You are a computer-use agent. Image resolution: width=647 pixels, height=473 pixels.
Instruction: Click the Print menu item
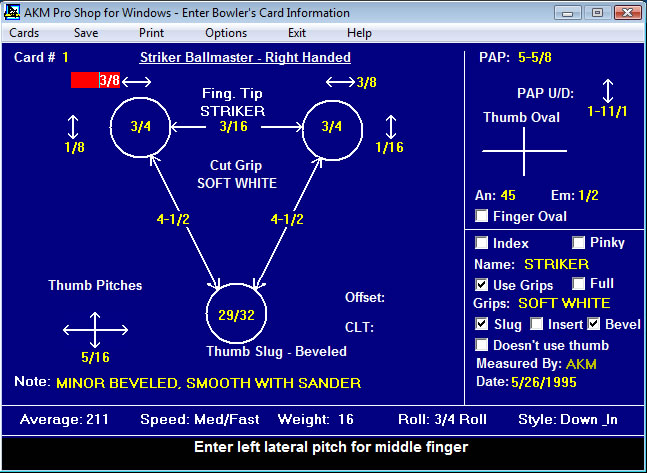point(151,33)
